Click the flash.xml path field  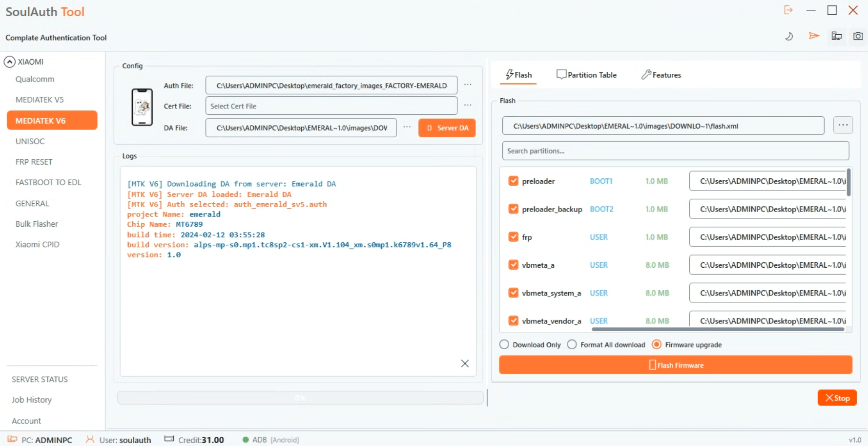click(x=663, y=126)
